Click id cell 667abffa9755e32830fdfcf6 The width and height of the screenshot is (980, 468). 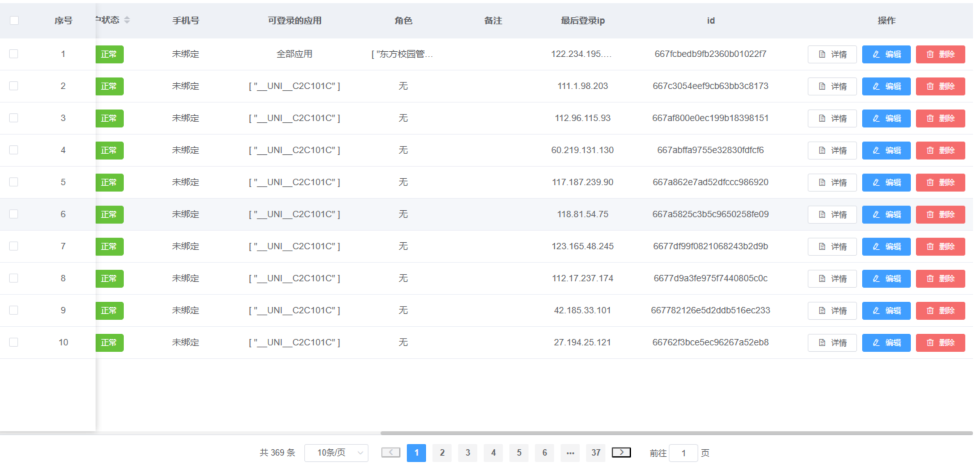click(710, 150)
